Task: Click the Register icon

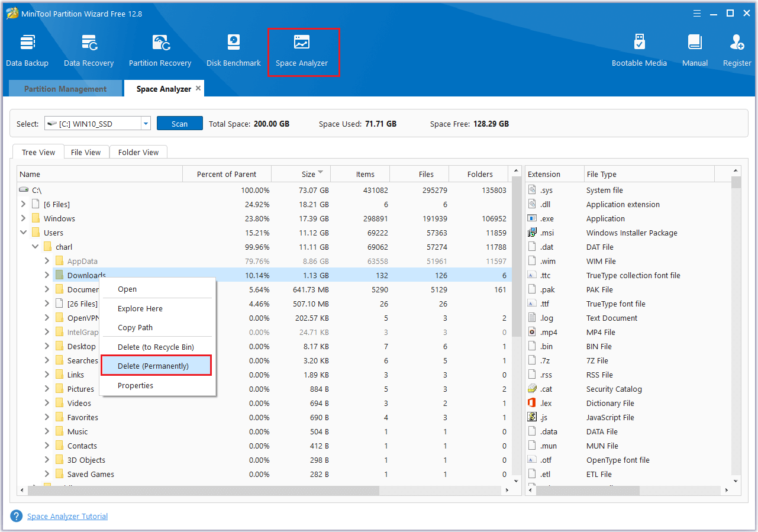Action: (737, 43)
